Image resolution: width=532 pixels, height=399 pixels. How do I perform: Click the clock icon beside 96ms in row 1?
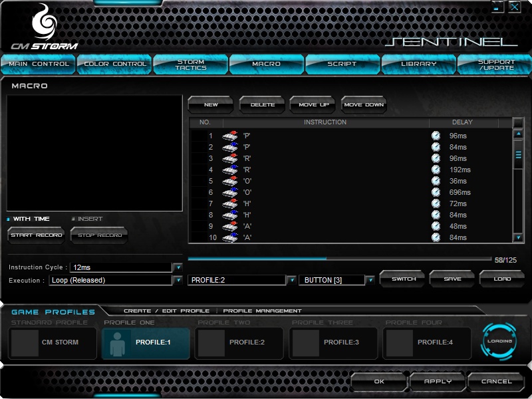[x=436, y=136]
